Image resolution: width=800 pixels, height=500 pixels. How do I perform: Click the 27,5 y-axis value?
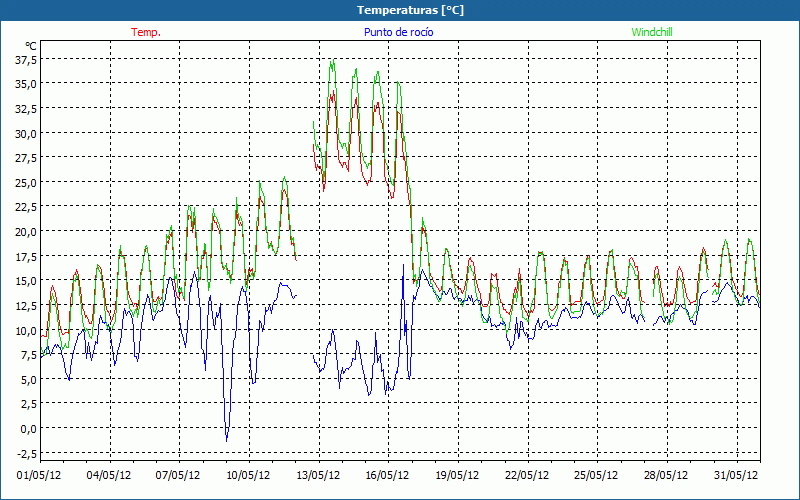[x=27, y=158]
